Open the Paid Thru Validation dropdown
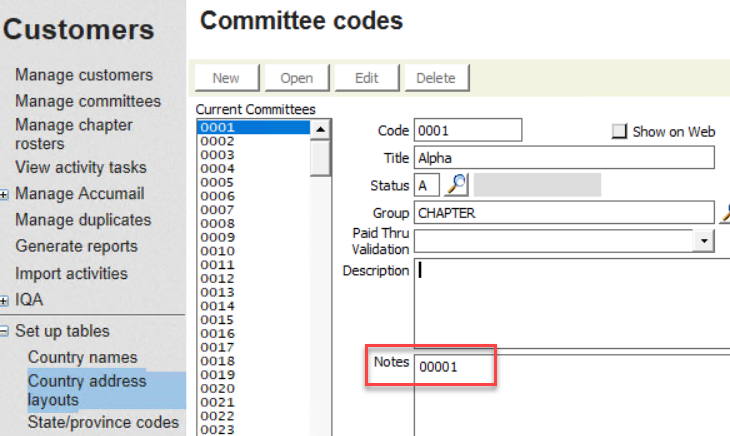 [x=705, y=241]
